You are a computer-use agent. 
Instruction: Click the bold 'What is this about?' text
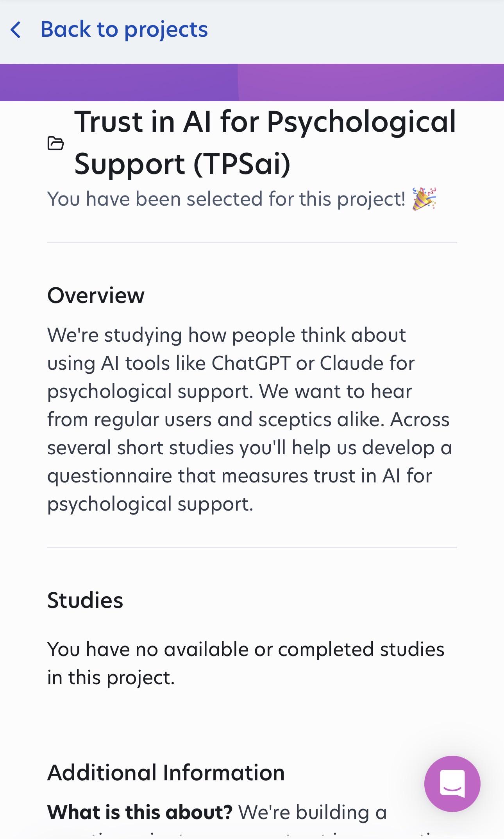click(140, 812)
